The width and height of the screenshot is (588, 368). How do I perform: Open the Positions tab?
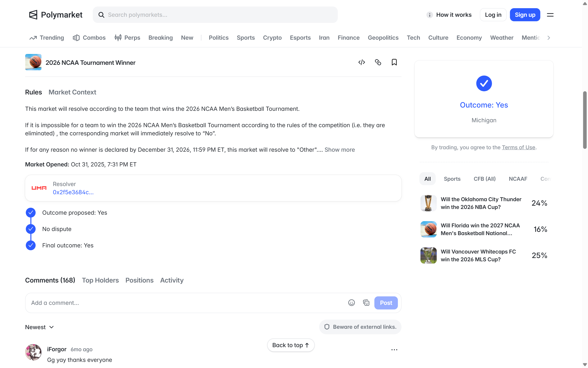[x=139, y=280]
